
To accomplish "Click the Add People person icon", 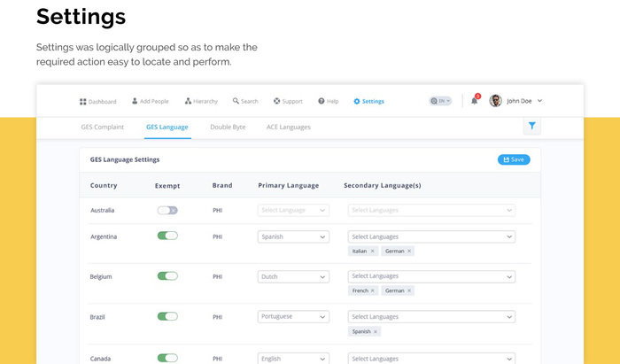I will [135, 101].
